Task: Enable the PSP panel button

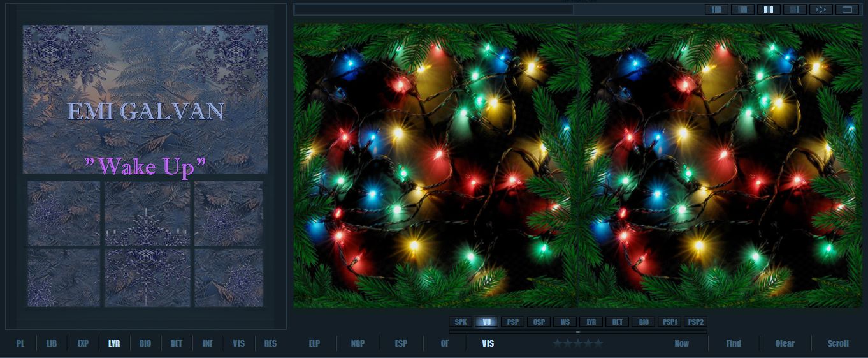Action: coord(513,322)
